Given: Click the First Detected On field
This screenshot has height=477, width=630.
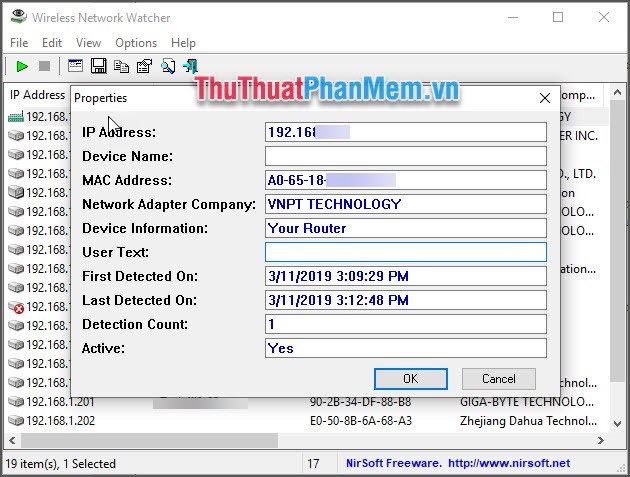Looking at the screenshot, I should coord(406,276).
